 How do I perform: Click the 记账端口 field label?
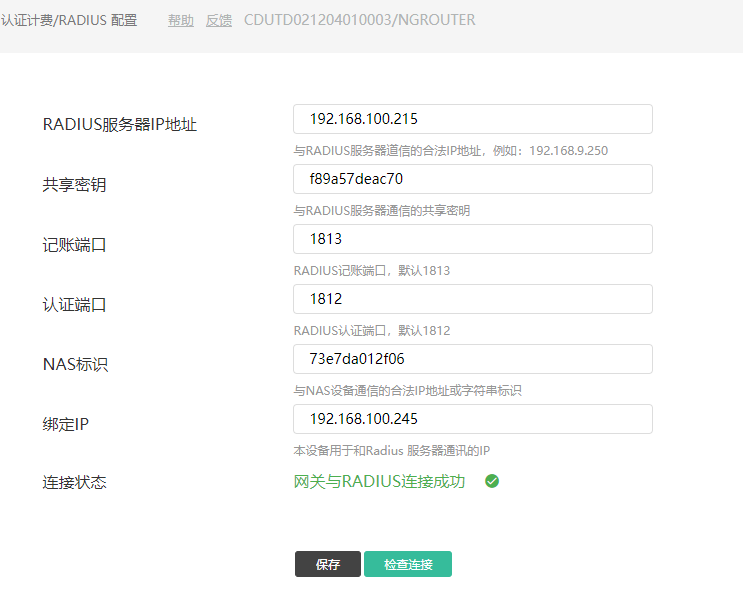[x=74, y=245]
